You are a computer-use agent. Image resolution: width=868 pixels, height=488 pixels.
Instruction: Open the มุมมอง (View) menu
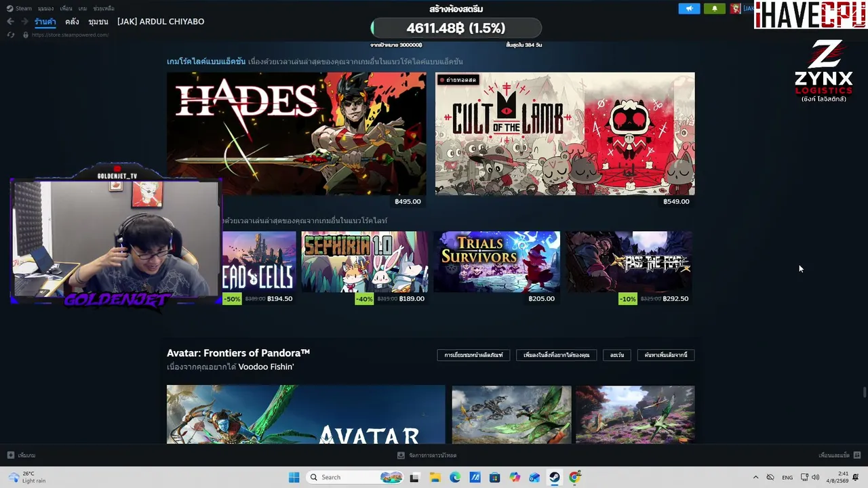45,9
